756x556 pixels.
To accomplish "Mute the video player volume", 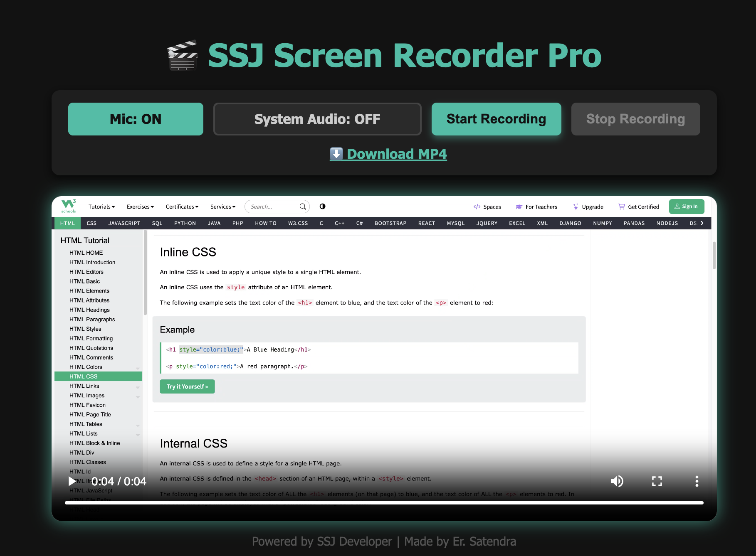I will point(617,481).
